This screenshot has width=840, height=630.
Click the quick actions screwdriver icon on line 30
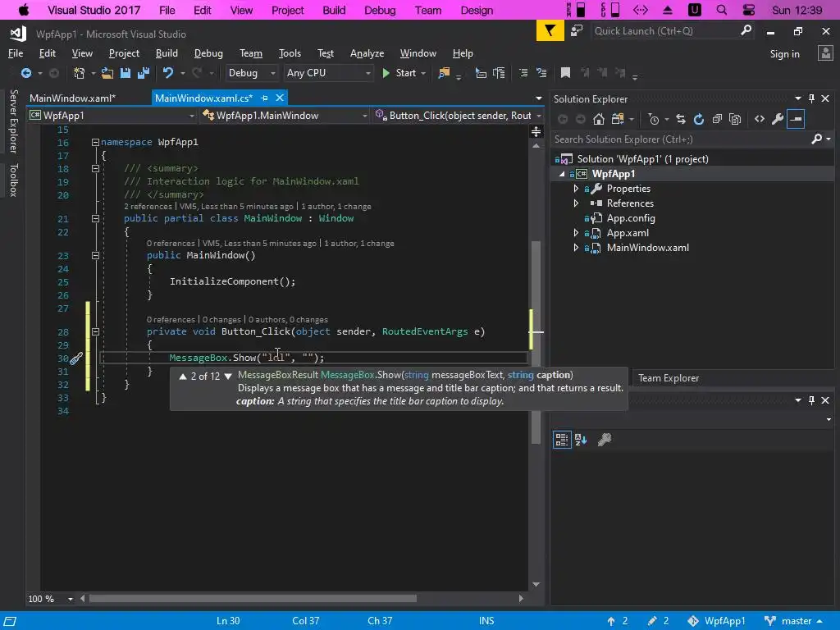click(x=76, y=358)
